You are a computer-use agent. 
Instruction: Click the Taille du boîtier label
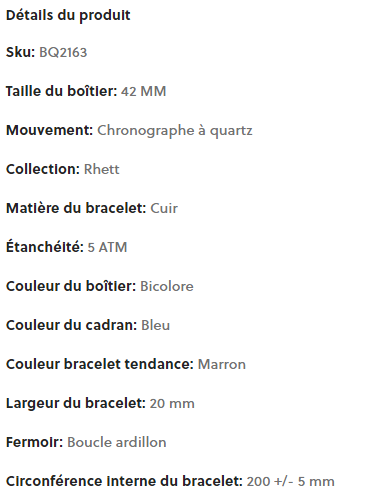coord(62,91)
